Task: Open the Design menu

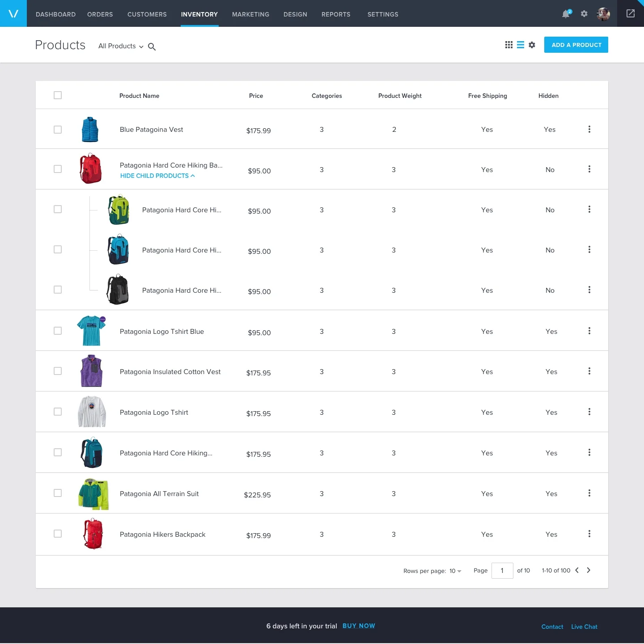Action: (x=295, y=14)
